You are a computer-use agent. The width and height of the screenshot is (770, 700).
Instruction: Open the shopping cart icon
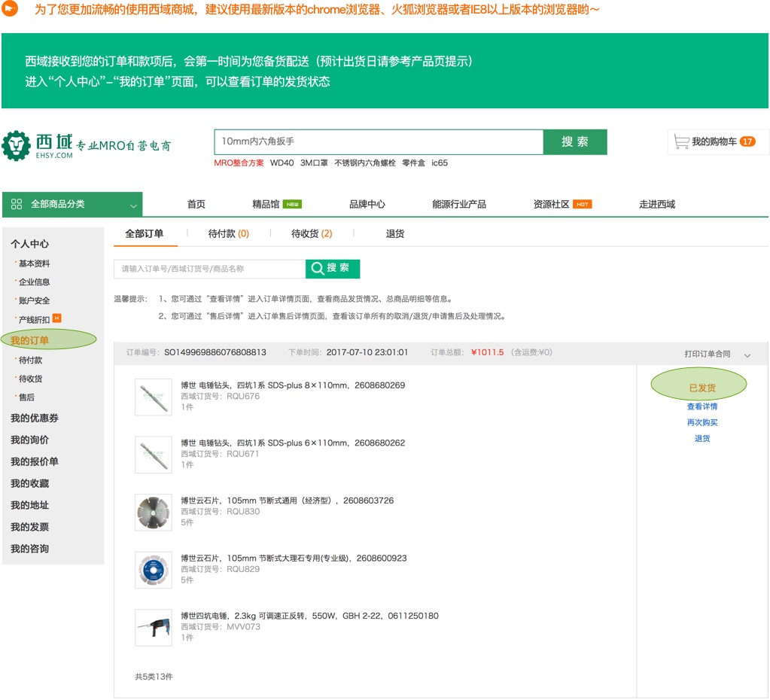coord(682,142)
